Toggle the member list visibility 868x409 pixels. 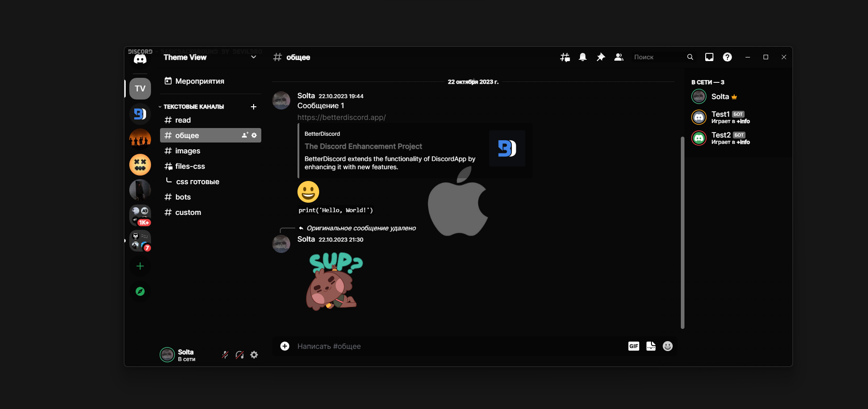coord(619,57)
